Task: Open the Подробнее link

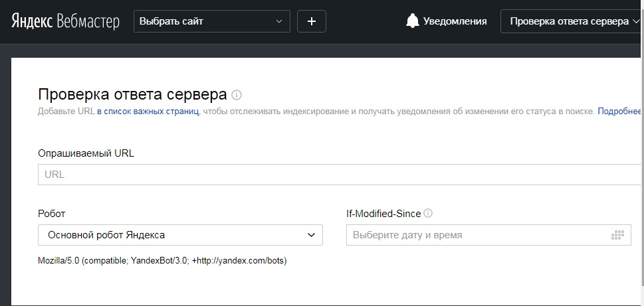Action: (620, 111)
